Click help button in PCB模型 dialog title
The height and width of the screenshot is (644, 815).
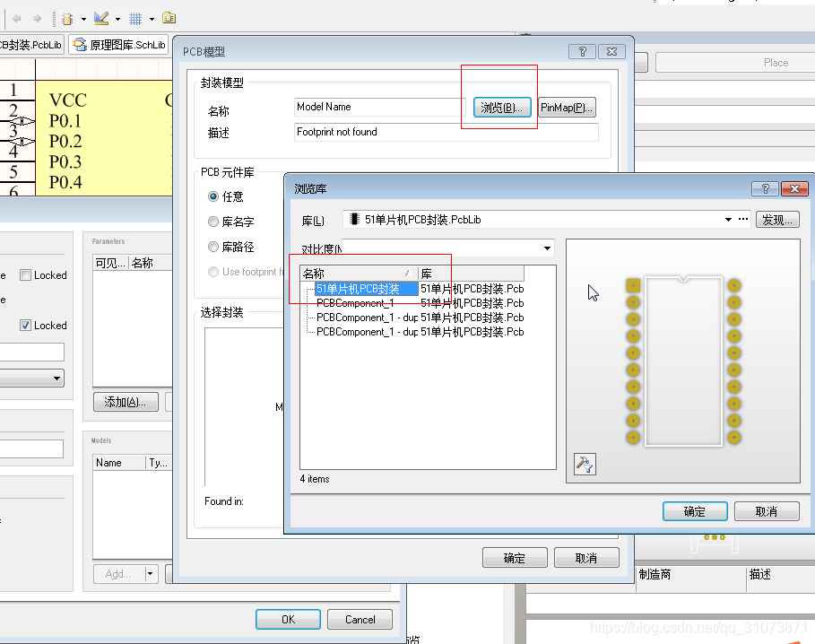tap(583, 52)
